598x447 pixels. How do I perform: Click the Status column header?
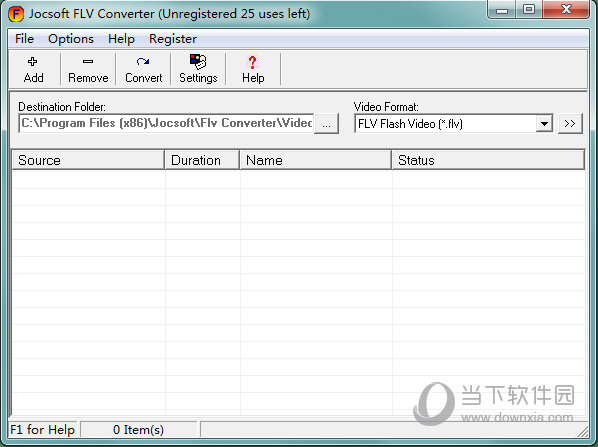(x=489, y=160)
